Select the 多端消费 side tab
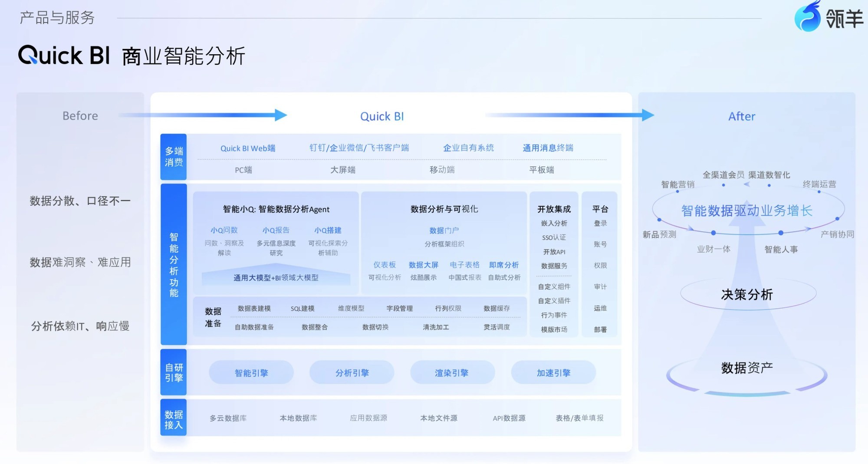 [174, 157]
